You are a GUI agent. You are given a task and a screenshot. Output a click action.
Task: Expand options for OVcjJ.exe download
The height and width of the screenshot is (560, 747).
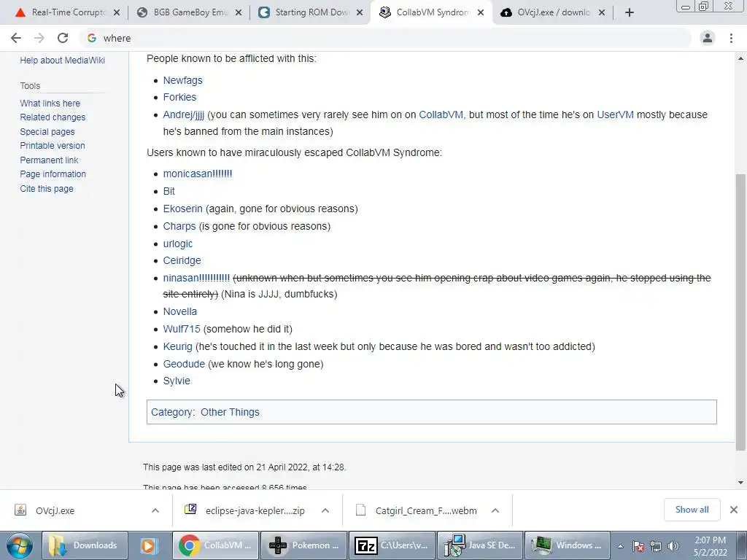155,511
